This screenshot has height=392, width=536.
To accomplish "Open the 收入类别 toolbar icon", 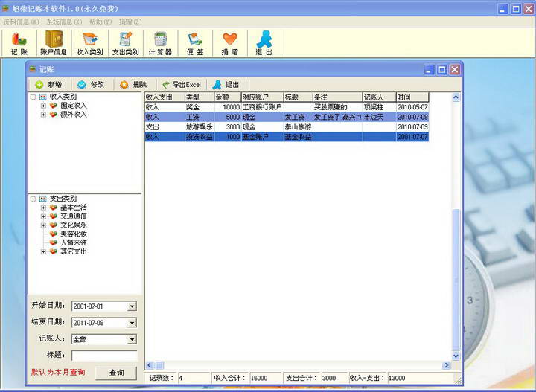I will point(89,43).
